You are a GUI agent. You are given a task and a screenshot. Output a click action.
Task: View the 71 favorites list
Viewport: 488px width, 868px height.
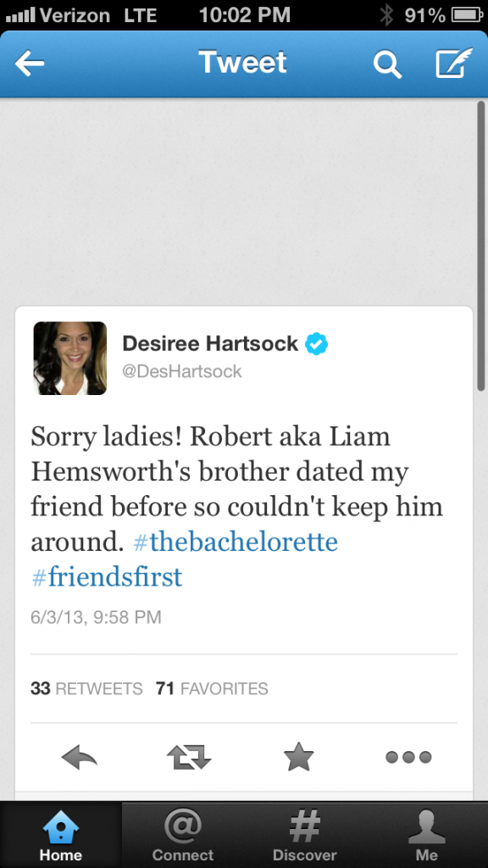pyautogui.click(x=212, y=688)
